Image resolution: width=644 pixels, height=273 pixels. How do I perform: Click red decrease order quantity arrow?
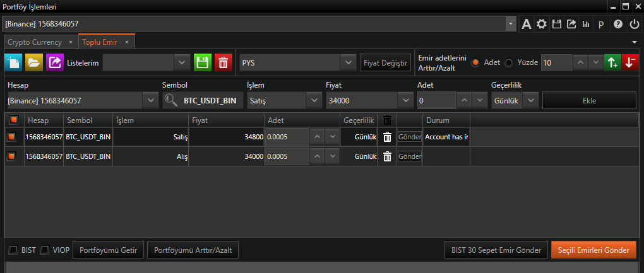[629, 62]
